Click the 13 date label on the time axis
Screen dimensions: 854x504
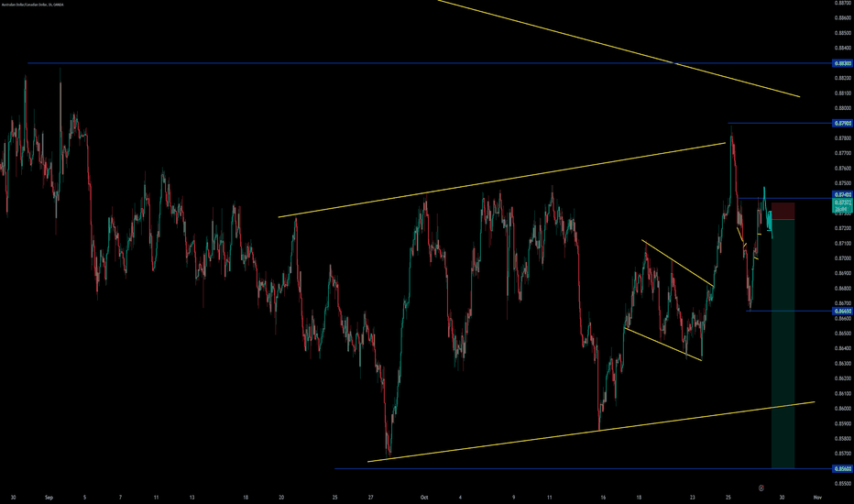click(x=192, y=498)
